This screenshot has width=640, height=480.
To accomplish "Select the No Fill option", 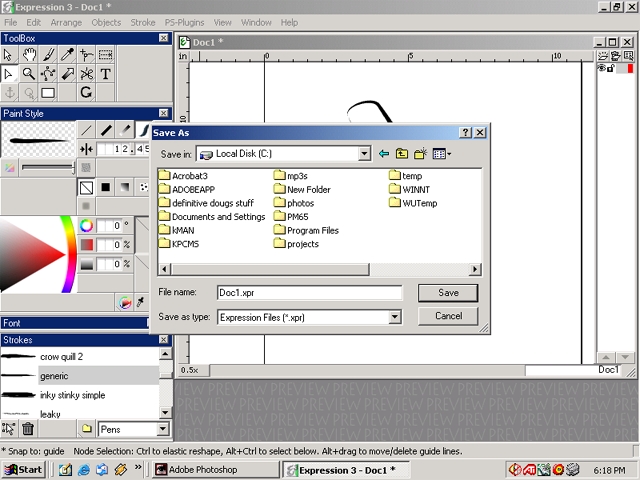I will pos(87,187).
